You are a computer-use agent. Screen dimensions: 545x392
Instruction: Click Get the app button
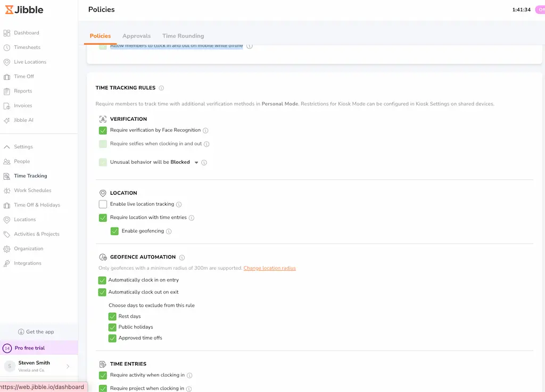point(36,332)
